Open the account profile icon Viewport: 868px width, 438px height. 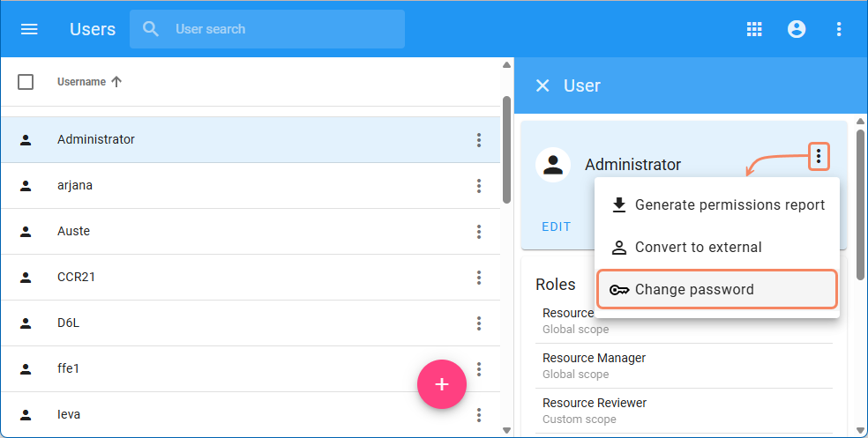tap(797, 29)
